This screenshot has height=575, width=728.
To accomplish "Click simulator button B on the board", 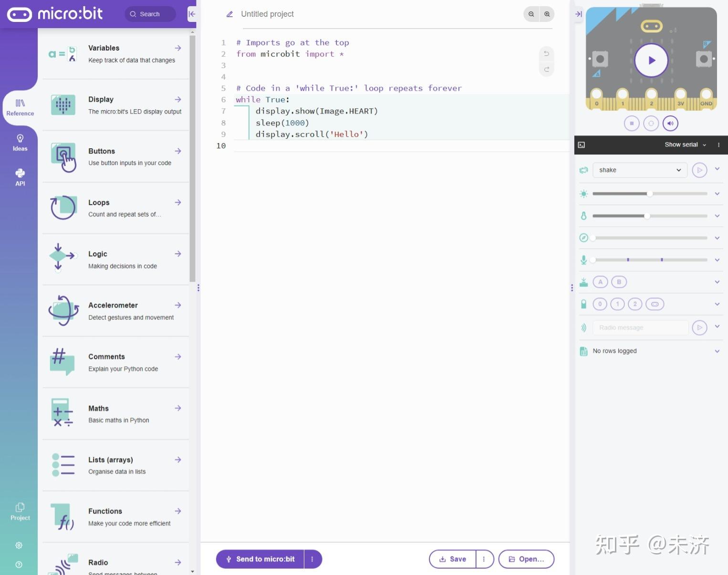I will click(704, 59).
